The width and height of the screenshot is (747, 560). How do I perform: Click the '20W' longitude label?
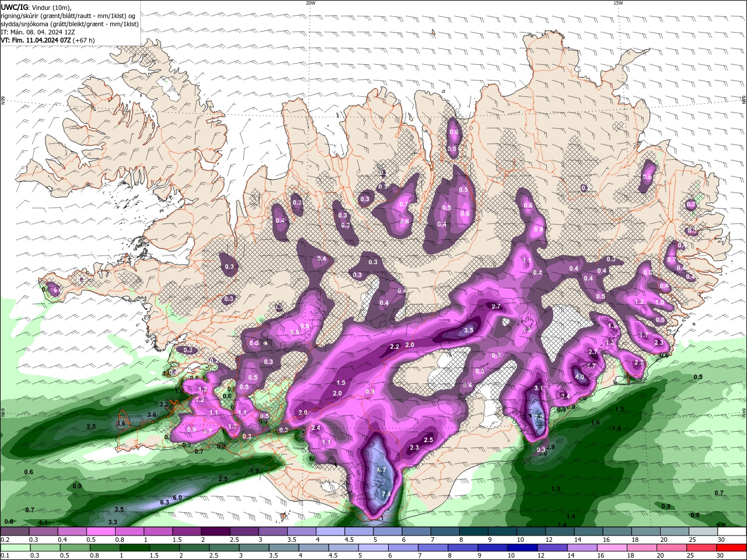pos(310,3)
